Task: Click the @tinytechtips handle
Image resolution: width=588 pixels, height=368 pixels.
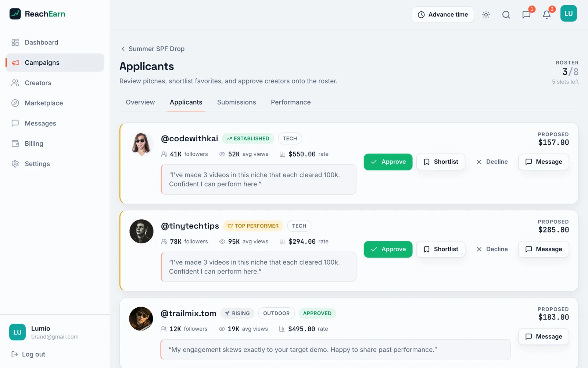Action: point(190,226)
